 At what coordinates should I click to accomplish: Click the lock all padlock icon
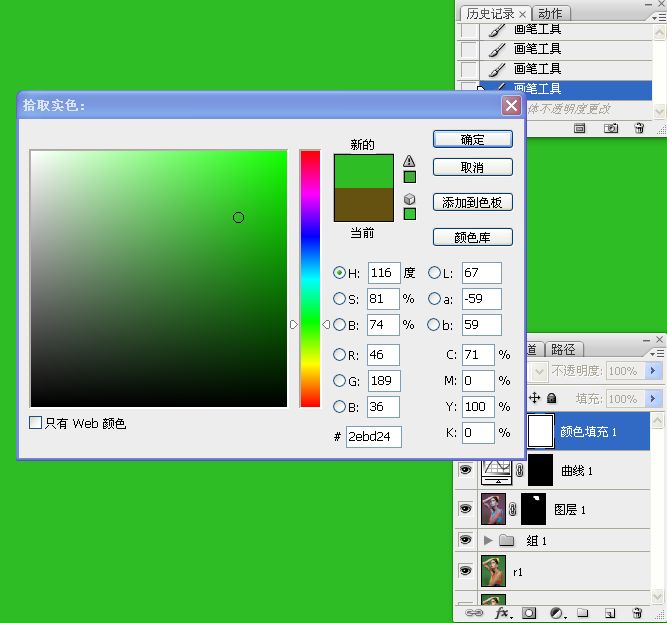(551, 398)
